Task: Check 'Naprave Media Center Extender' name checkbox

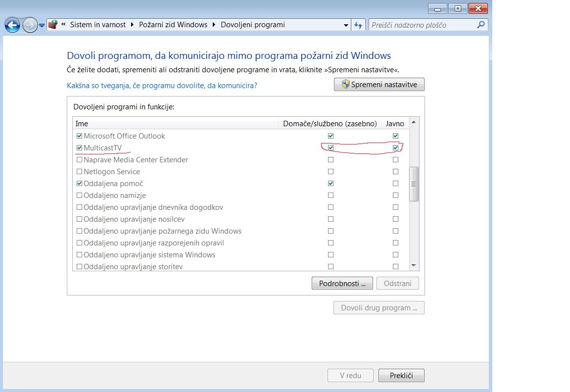Action: pos(79,160)
